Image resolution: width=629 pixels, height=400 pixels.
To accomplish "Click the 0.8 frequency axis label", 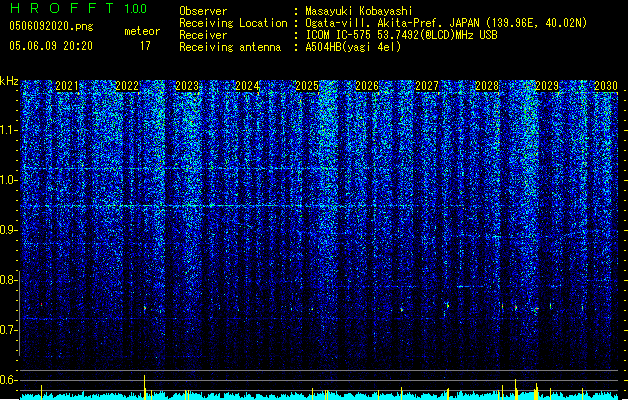I will coord(9,280).
